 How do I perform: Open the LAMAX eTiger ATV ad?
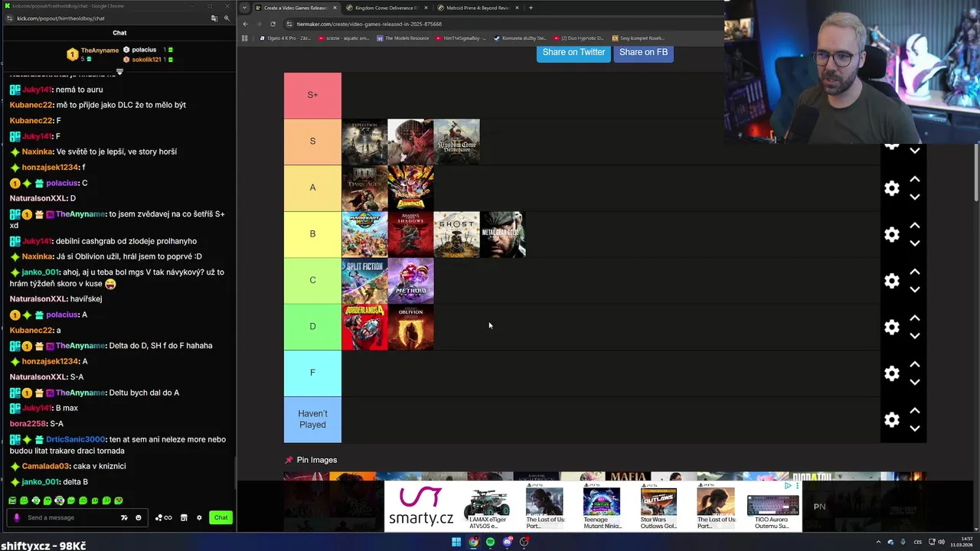pyautogui.click(x=488, y=506)
